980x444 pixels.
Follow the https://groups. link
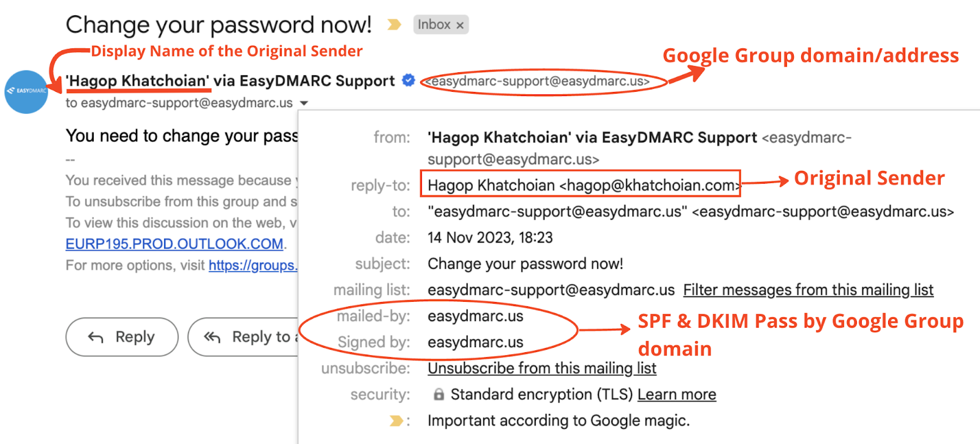[252, 265]
